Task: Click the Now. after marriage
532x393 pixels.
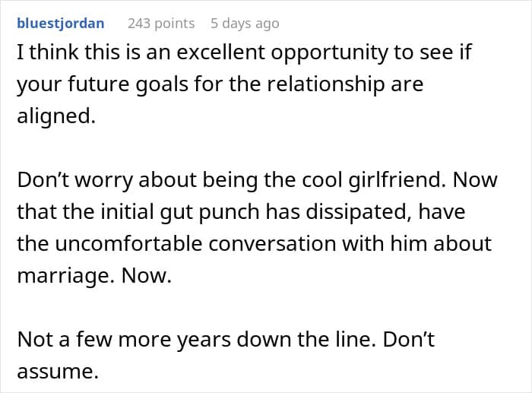Action: pos(147,275)
